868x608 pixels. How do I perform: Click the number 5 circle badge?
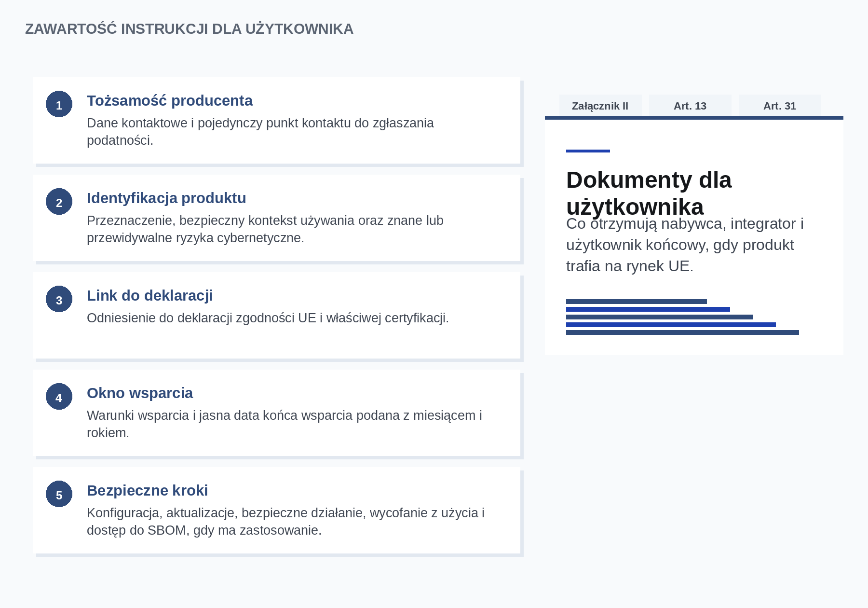pyautogui.click(x=59, y=494)
